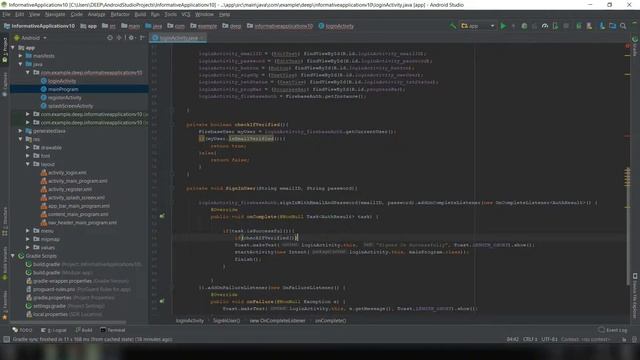Image resolution: width=640 pixels, height=360 pixels.
Task: Click the tool window quick access icon in status bar
Action: pos(6,339)
